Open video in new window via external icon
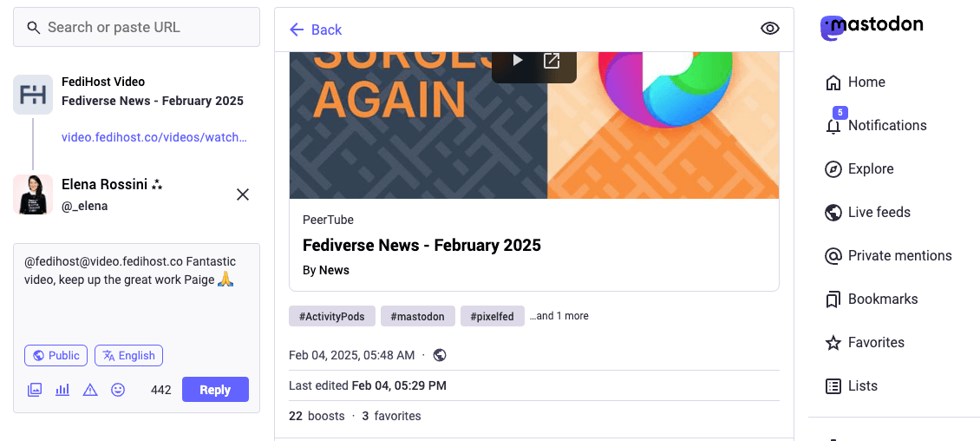Image resolution: width=980 pixels, height=441 pixels. (552, 60)
